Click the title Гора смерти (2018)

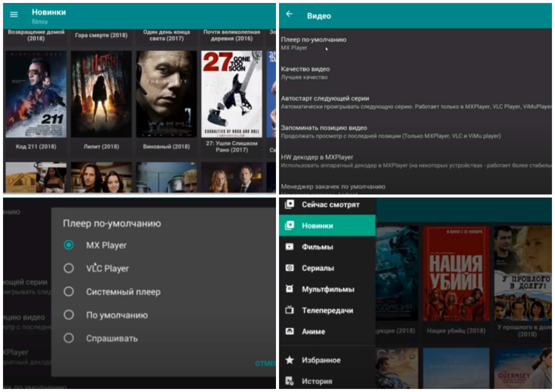pos(101,35)
